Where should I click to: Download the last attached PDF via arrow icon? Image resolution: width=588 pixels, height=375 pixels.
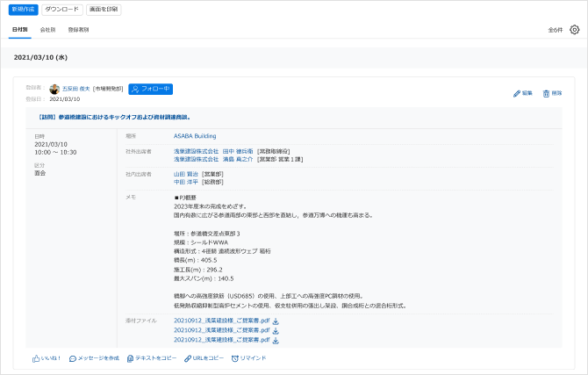(x=276, y=339)
